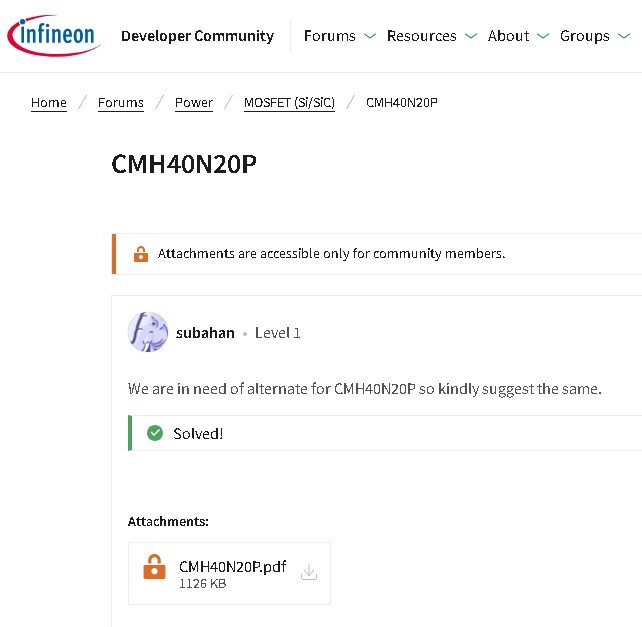642x627 pixels.
Task: Navigate to Forums breadcrumb
Action: [121, 103]
